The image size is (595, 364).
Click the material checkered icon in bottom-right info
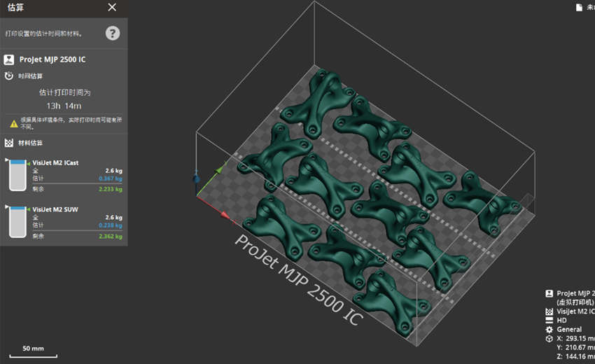pyautogui.click(x=549, y=311)
